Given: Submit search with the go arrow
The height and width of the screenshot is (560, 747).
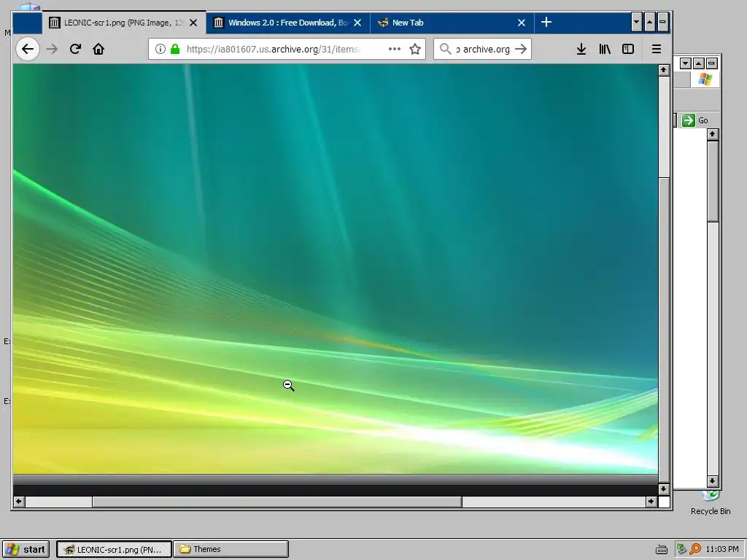Looking at the screenshot, I should [x=521, y=49].
